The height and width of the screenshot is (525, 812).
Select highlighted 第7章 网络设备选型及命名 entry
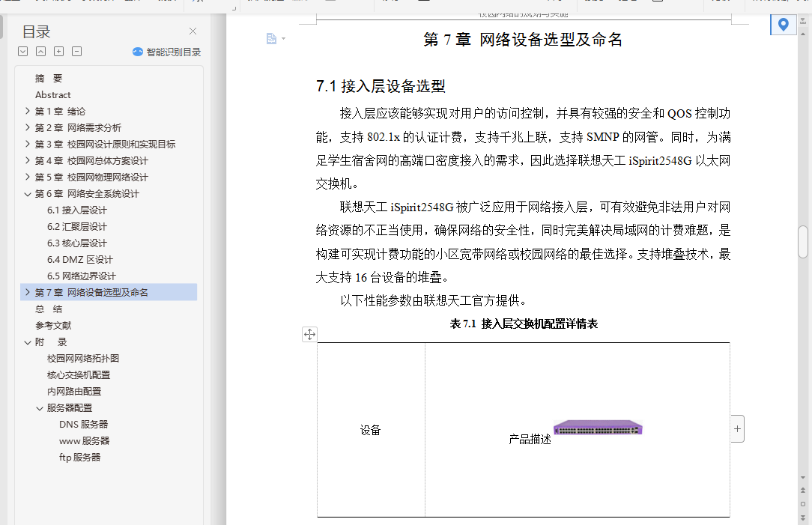coord(109,292)
